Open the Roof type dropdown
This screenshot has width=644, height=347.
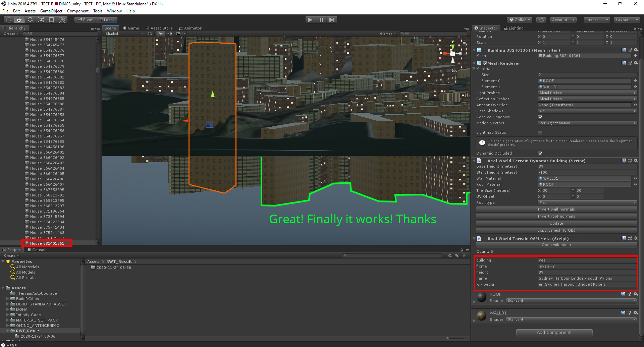coord(587,203)
